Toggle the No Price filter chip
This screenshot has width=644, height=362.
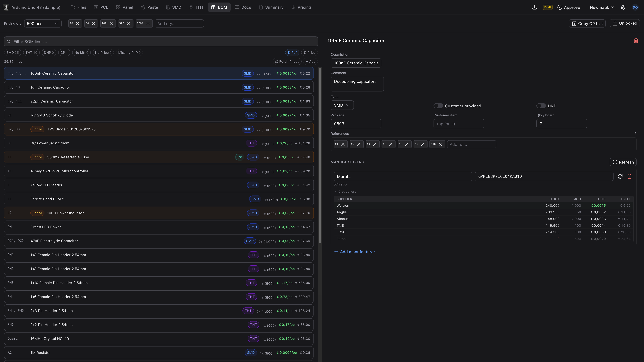(103, 53)
